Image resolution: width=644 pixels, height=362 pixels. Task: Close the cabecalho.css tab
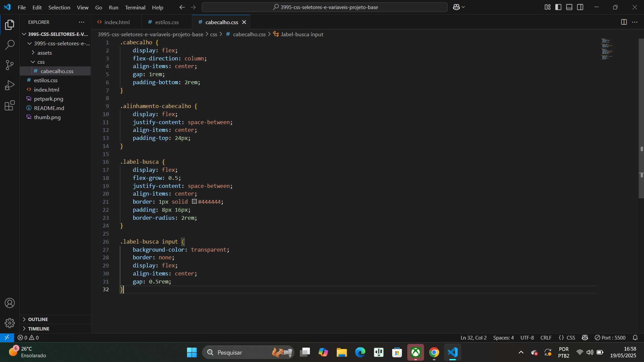point(244,22)
